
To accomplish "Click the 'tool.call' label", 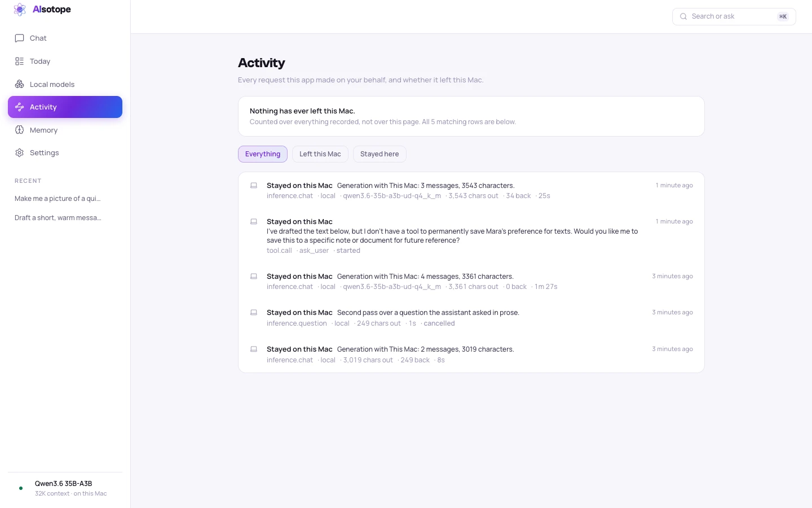I will pos(279,251).
